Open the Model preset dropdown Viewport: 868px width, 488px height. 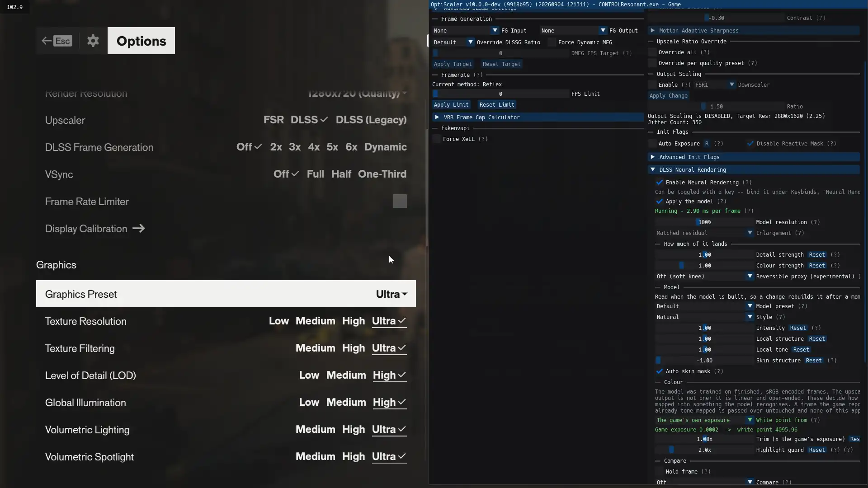tap(704, 306)
